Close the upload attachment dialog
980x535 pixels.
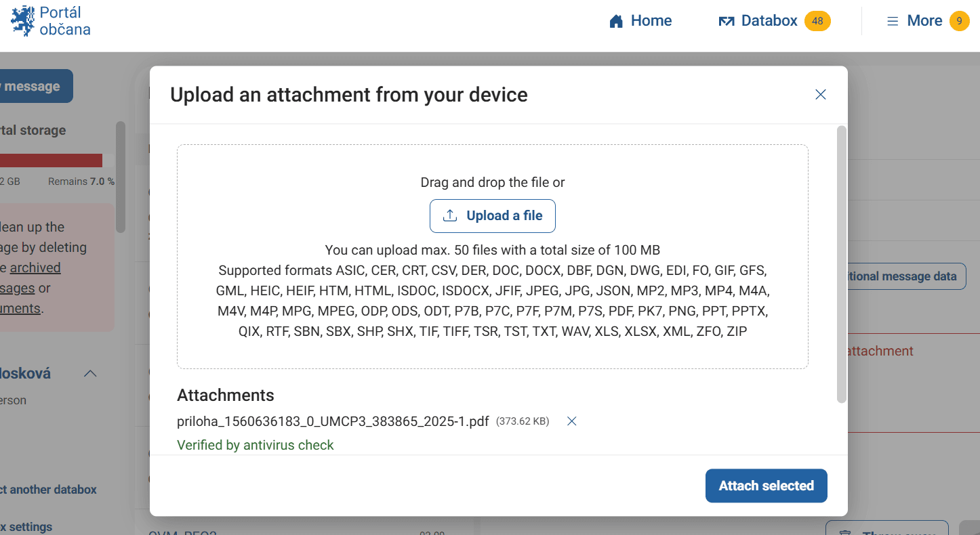820,95
